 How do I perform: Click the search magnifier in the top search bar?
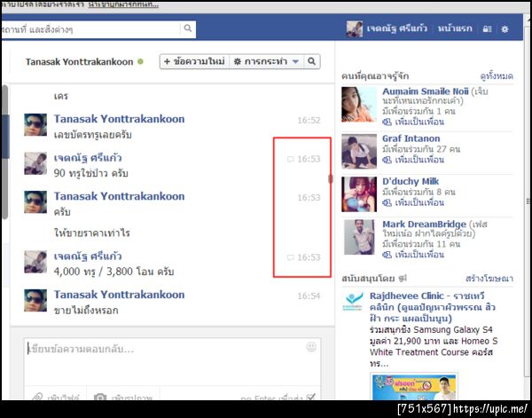[x=188, y=28]
